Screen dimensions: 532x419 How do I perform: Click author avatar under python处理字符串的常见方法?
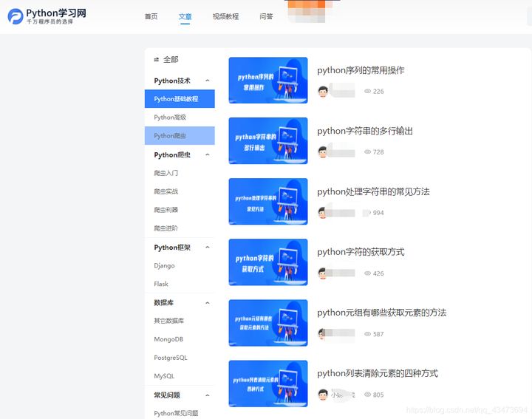coord(323,213)
